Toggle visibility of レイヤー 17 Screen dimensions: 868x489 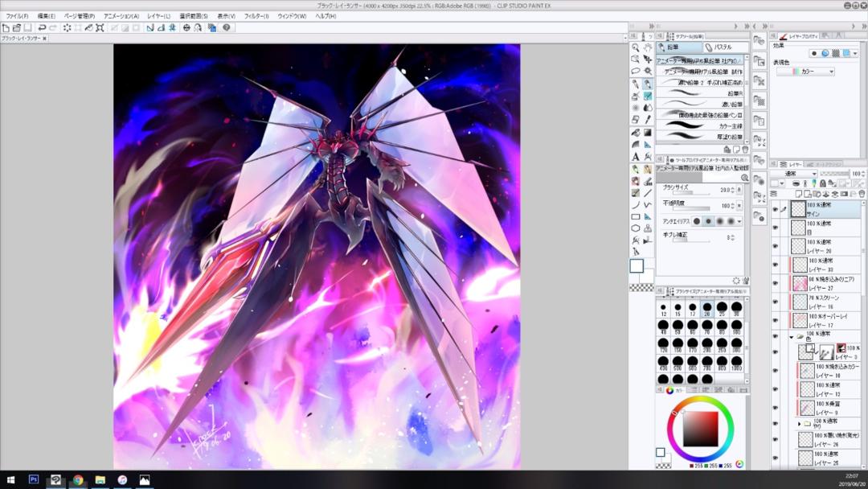(x=775, y=321)
